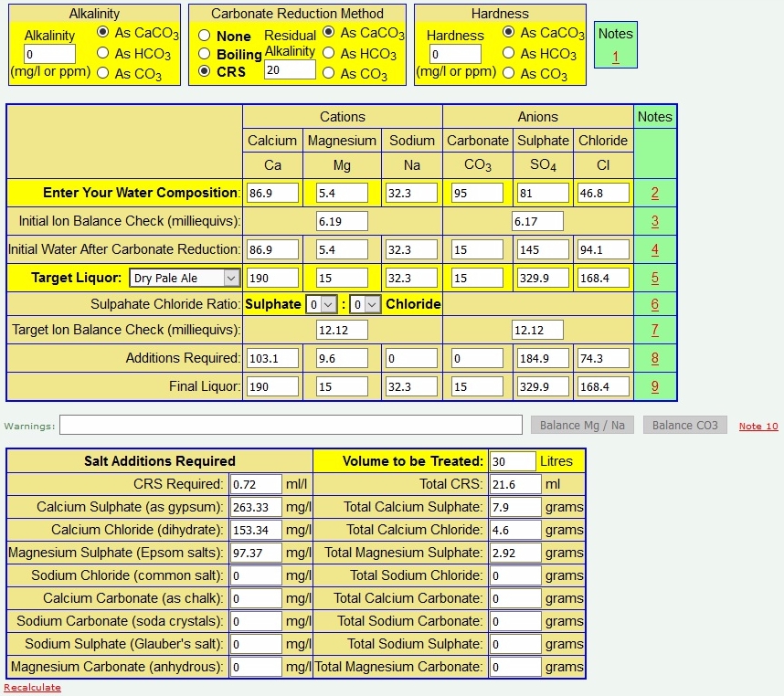The image size is (784, 696).
Task: Click Sodium Chloride common salt mg/l field
Action: click(256, 575)
